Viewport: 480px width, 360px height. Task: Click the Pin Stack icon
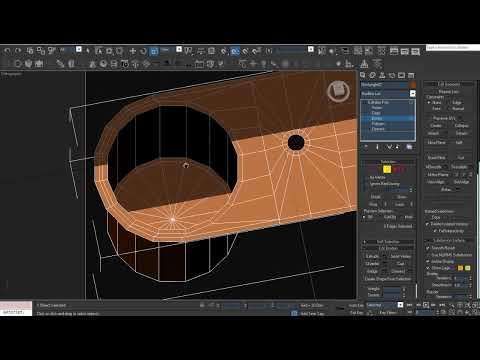tap(366, 147)
